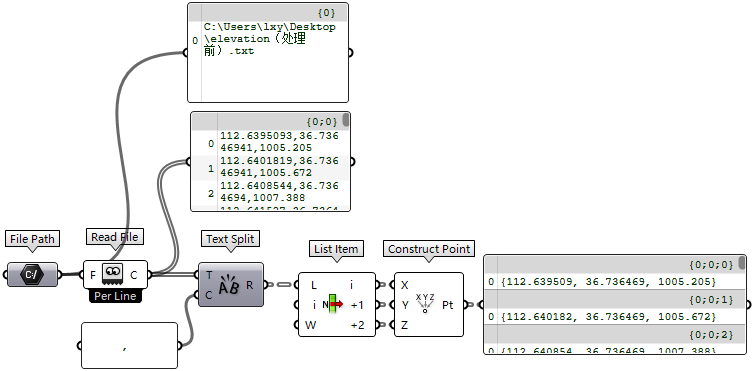Click the Pt output of Construct Point
Screen dimensions: 754x371
tap(447, 305)
